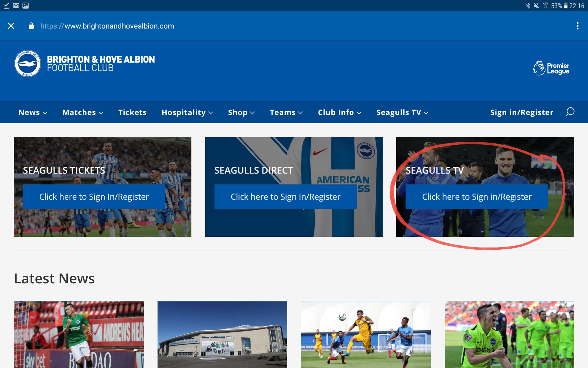Image resolution: width=588 pixels, height=368 pixels.
Task: Click the Latest News heading
Action: click(55, 278)
